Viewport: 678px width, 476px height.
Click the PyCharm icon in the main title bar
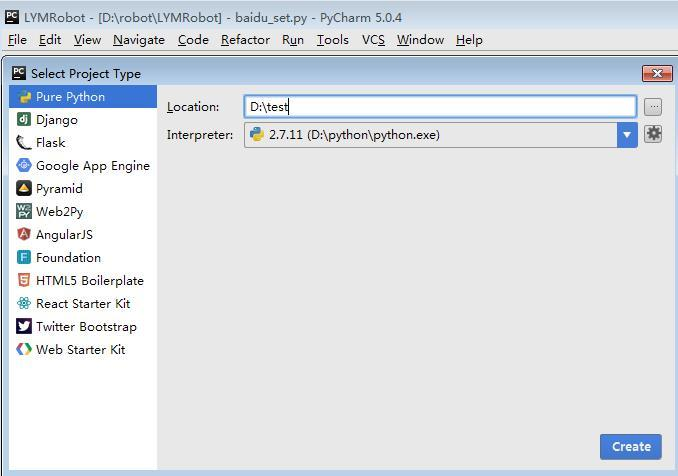point(12,17)
